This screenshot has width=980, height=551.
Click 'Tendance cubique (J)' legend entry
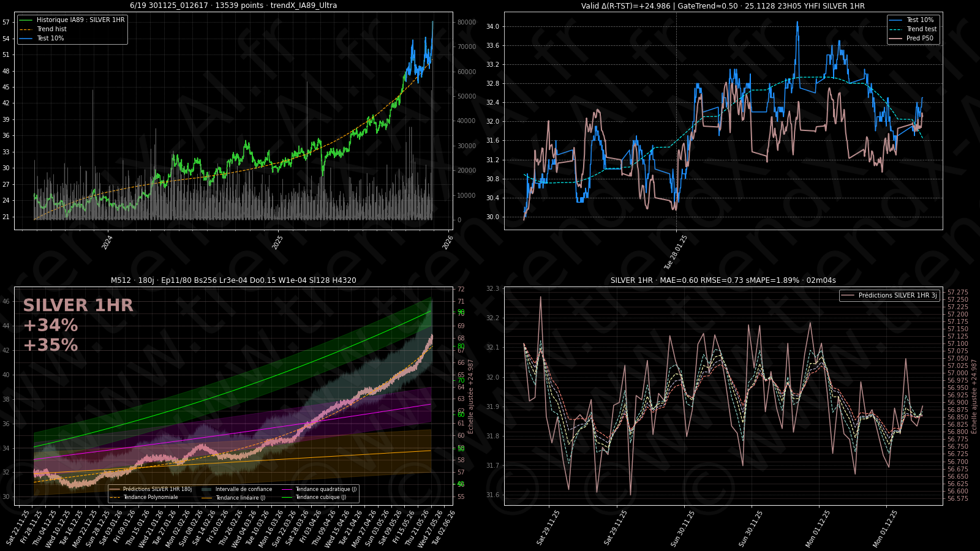coord(320,498)
